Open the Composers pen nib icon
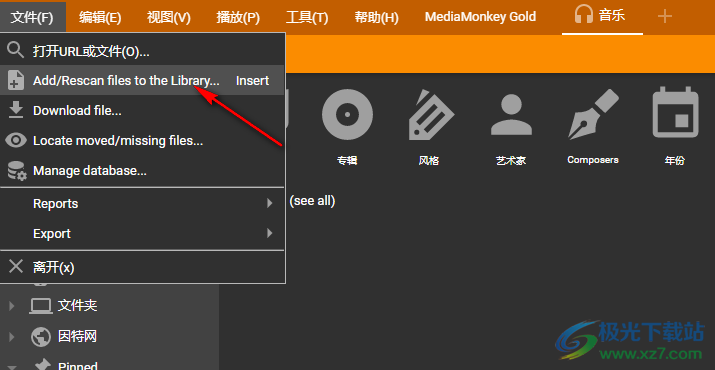Screen dimensions: 715x370 point(593,115)
